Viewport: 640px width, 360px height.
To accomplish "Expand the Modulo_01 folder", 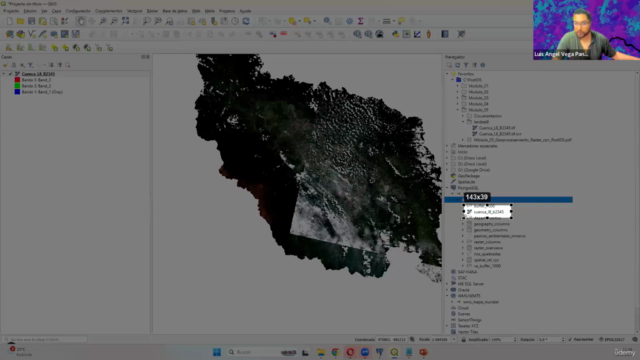I will [x=458, y=86].
